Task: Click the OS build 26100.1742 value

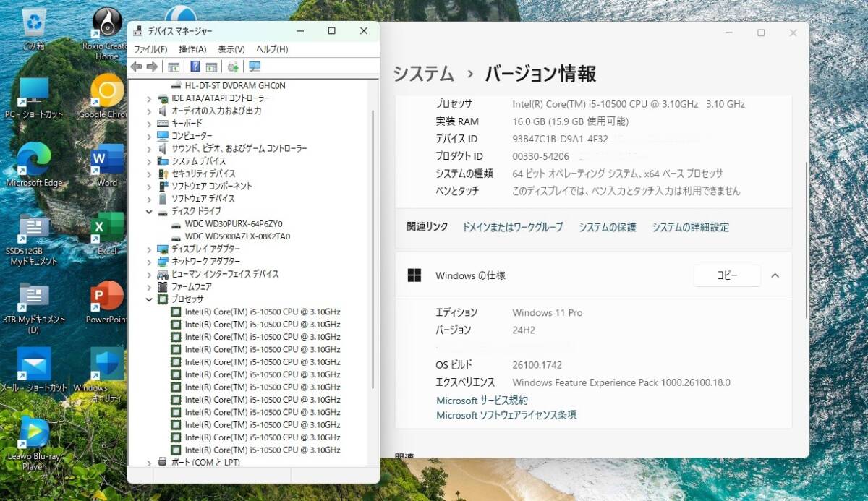Action: [537, 365]
